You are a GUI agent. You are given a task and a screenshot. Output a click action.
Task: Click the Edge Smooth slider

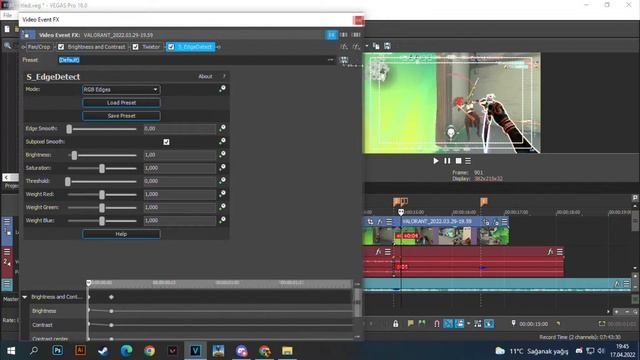point(102,129)
